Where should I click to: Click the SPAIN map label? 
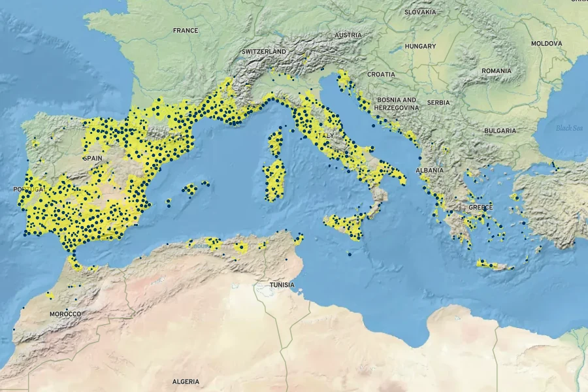pyautogui.click(x=92, y=159)
